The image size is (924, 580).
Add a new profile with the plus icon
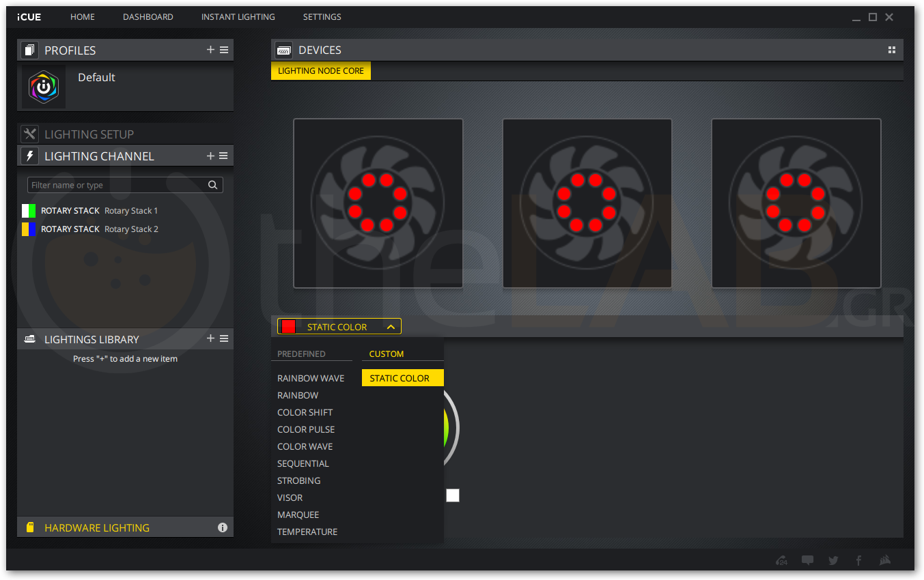tap(210, 50)
